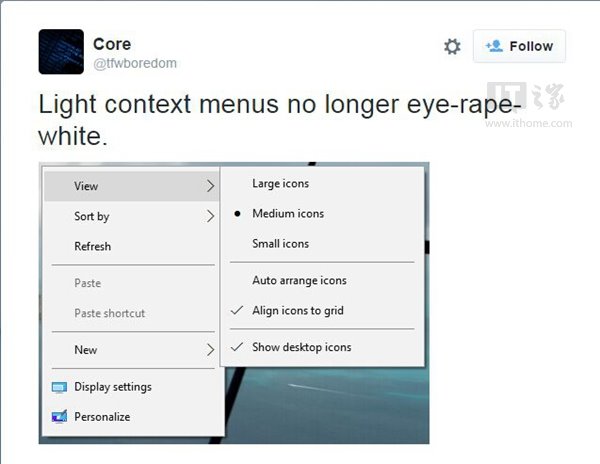The width and height of the screenshot is (600, 464).
Task: Click the Core profile avatar
Action: pos(61,51)
